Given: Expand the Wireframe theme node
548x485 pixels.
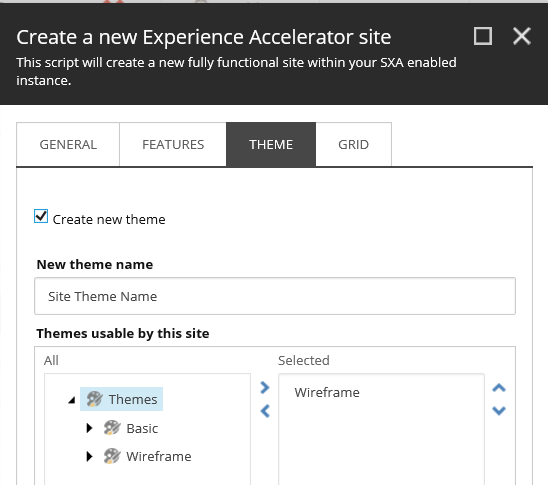Looking at the screenshot, I should (x=89, y=456).
